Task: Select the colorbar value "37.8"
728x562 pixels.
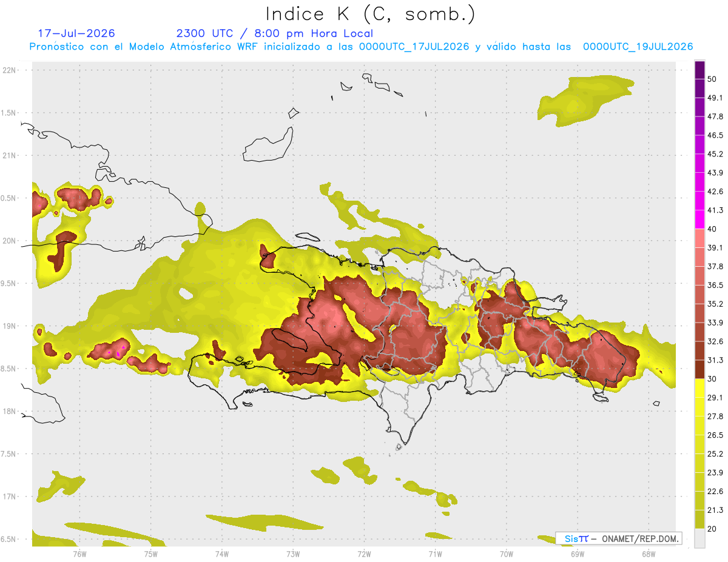Action: pyautogui.click(x=715, y=267)
